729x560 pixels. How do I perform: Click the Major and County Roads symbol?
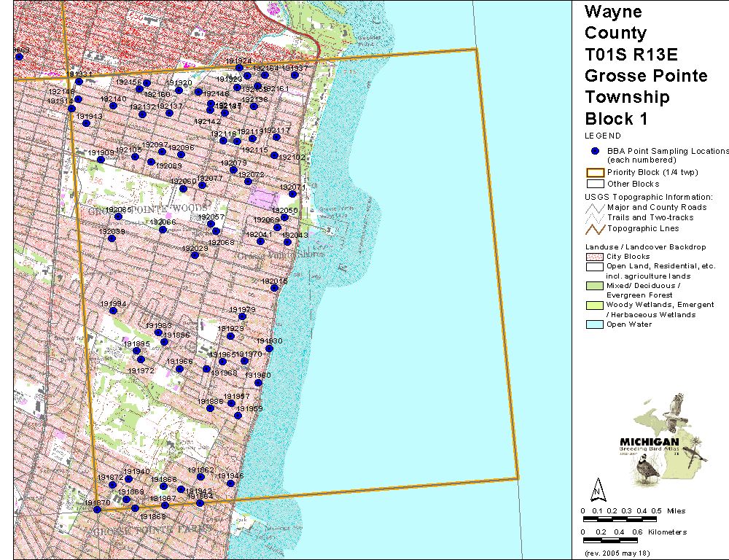click(x=595, y=207)
